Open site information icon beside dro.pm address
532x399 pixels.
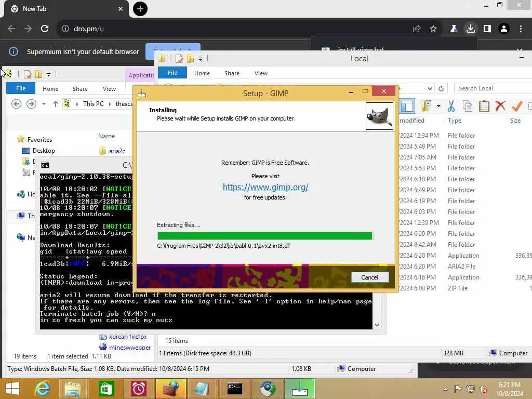pyautogui.click(x=65, y=29)
